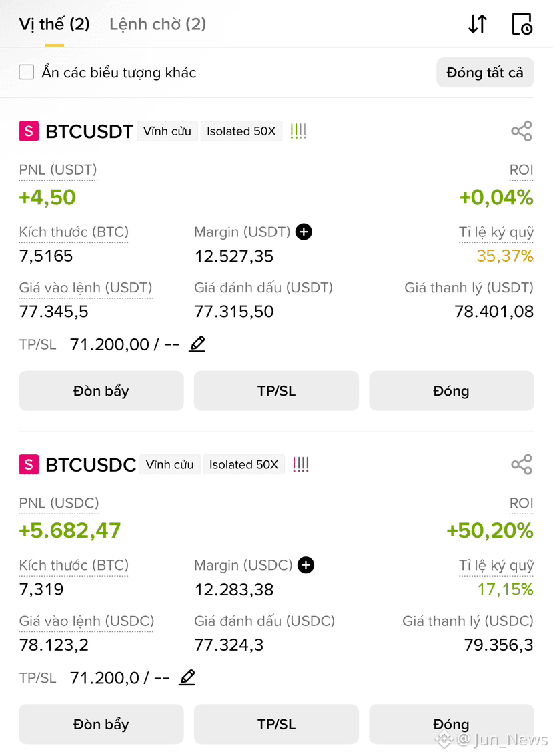Viewport: 553px width, 756px height.
Task: Open 'Đòn bẩy' for the BTCUSDT position
Action: (101, 391)
